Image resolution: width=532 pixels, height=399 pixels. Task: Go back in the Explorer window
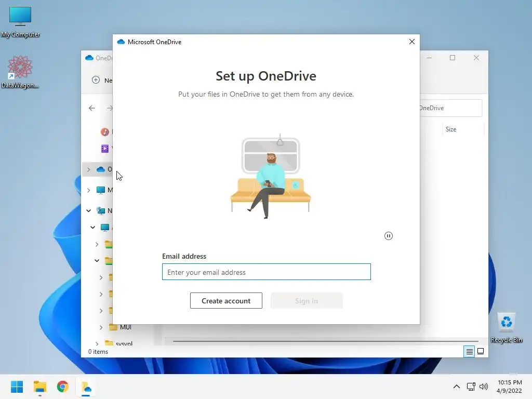coord(92,108)
